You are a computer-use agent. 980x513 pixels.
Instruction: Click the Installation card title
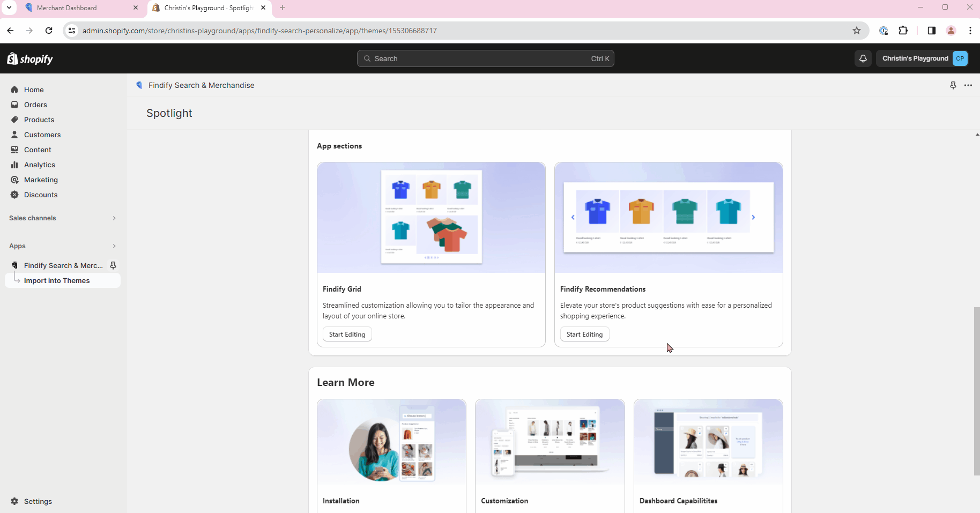(x=341, y=501)
